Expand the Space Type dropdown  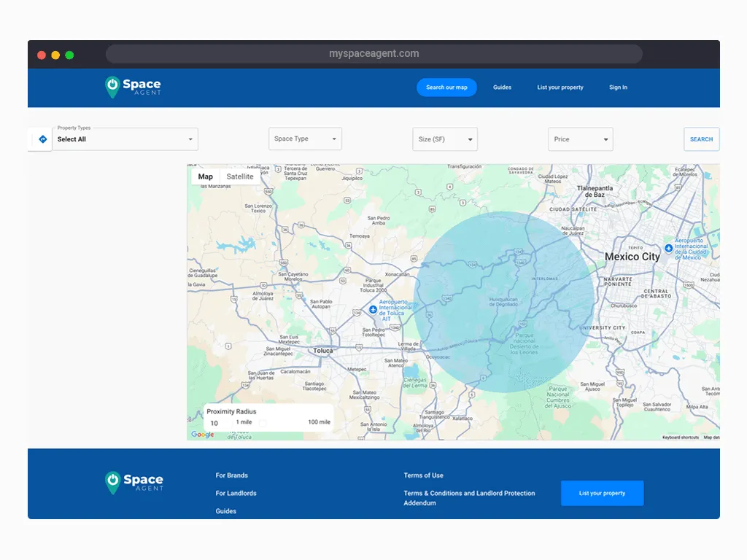[x=305, y=139]
